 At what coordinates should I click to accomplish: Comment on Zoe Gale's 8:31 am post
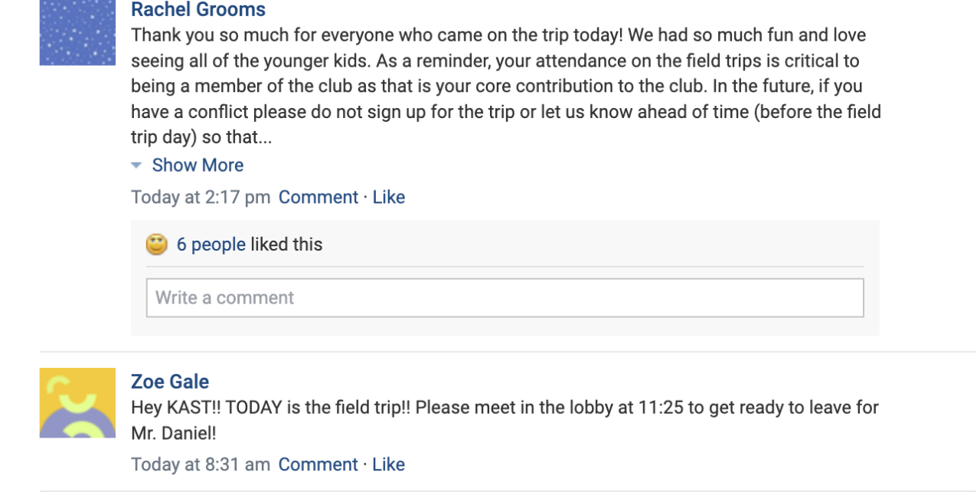[x=318, y=464]
